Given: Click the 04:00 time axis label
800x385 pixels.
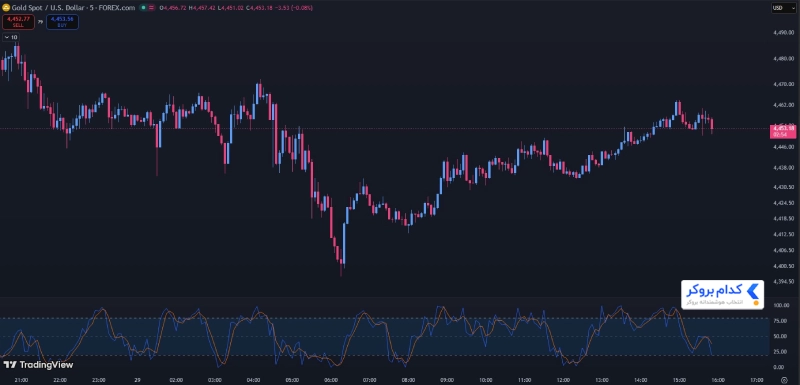Looking at the screenshot, I should pyautogui.click(x=254, y=380).
